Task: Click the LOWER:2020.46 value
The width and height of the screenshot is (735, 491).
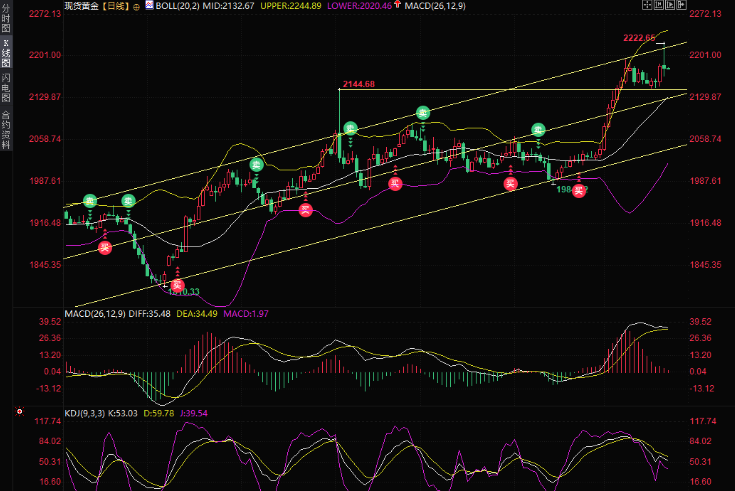Action: pyautogui.click(x=359, y=6)
